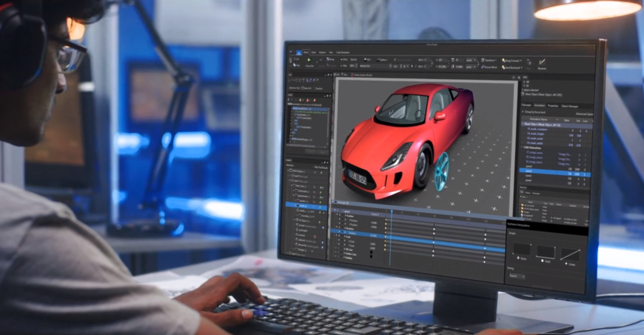This screenshot has width=644, height=335.
Task: Open the View ribbon tab
Action: pos(331,52)
